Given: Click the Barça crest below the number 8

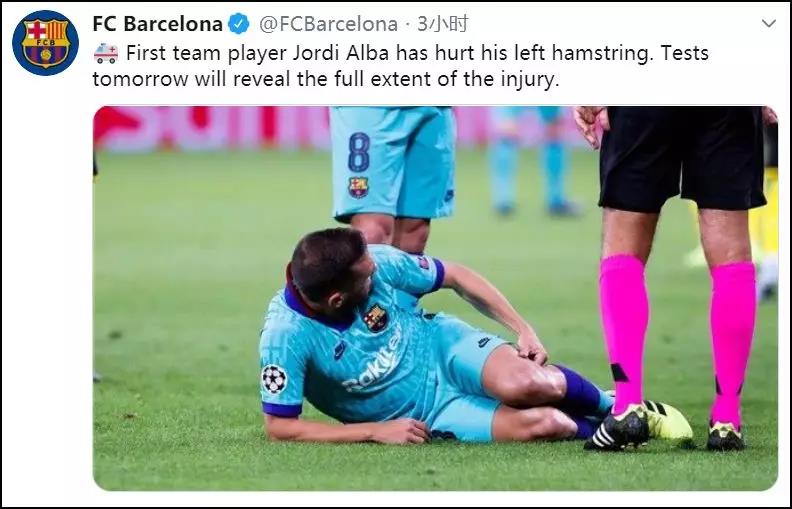Looking at the screenshot, I should point(358,187).
